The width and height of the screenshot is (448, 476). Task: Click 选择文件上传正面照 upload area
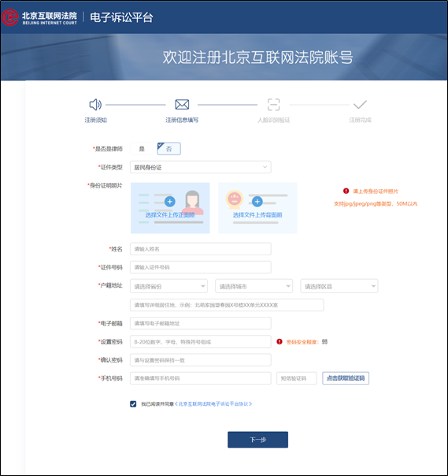(x=170, y=208)
